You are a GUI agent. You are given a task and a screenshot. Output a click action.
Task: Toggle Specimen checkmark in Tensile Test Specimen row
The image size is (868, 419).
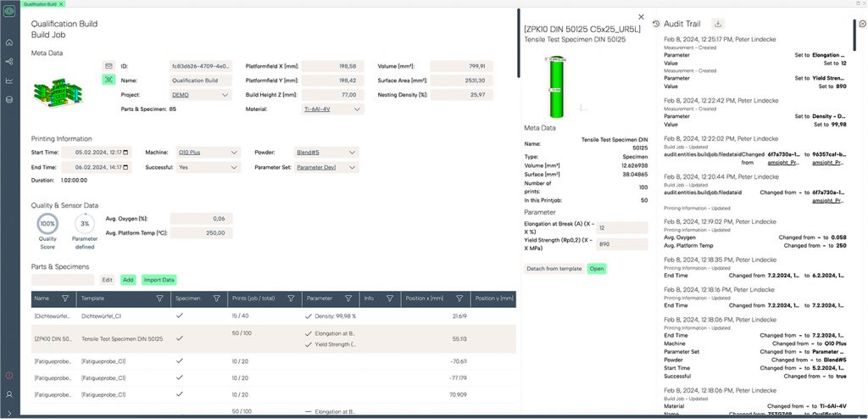(x=180, y=338)
